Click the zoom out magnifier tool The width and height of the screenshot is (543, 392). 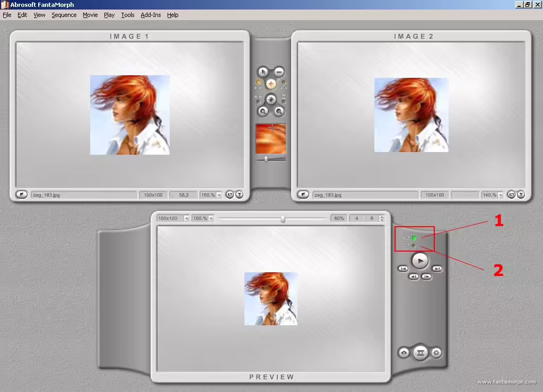279,111
